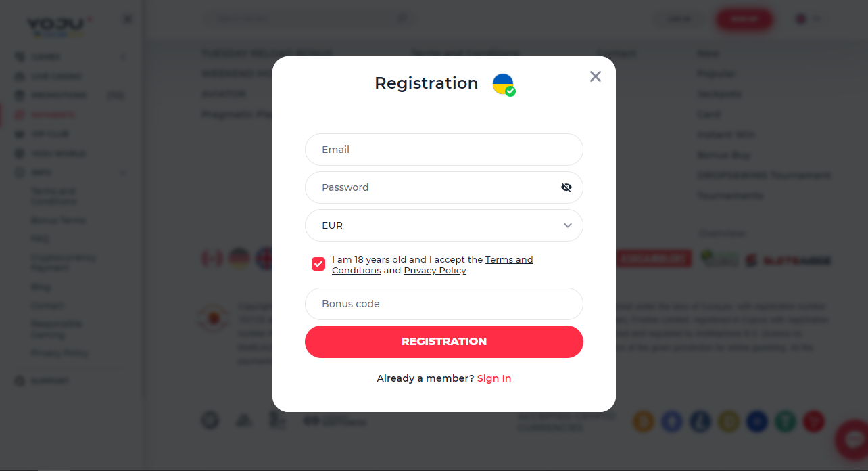Select Payments in the sidebar menu
Screen dimensions: 868x471
(54, 115)
